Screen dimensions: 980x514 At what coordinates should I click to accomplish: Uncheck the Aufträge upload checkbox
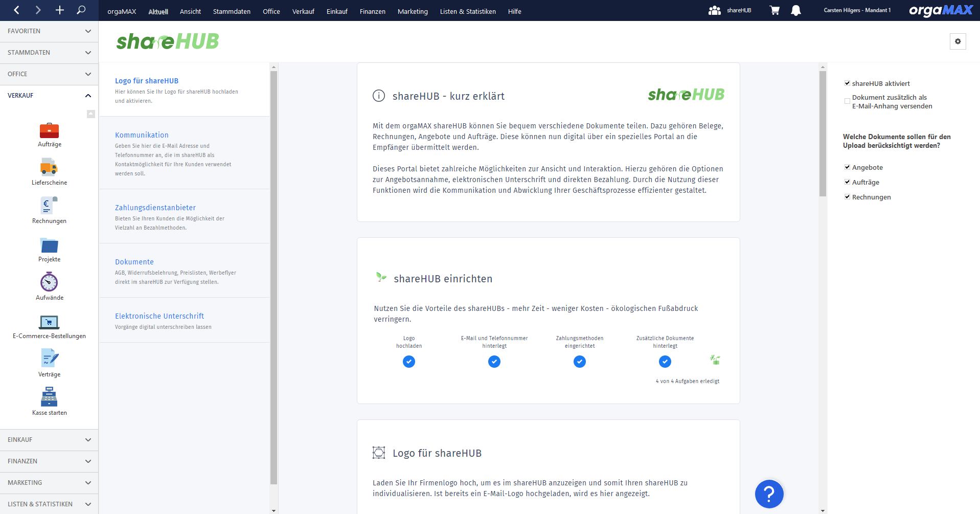[x=847, y=182]
